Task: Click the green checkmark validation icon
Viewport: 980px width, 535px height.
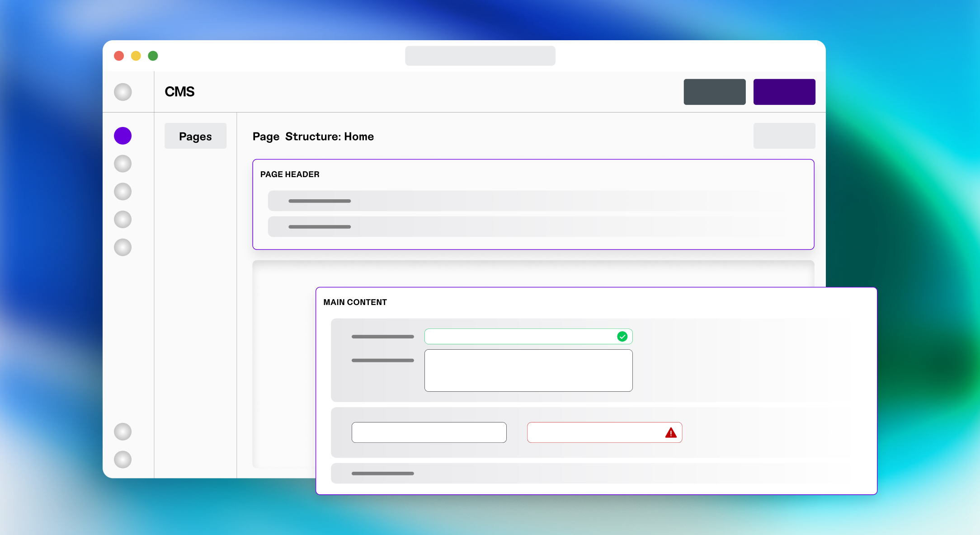Action: (622, 336)
